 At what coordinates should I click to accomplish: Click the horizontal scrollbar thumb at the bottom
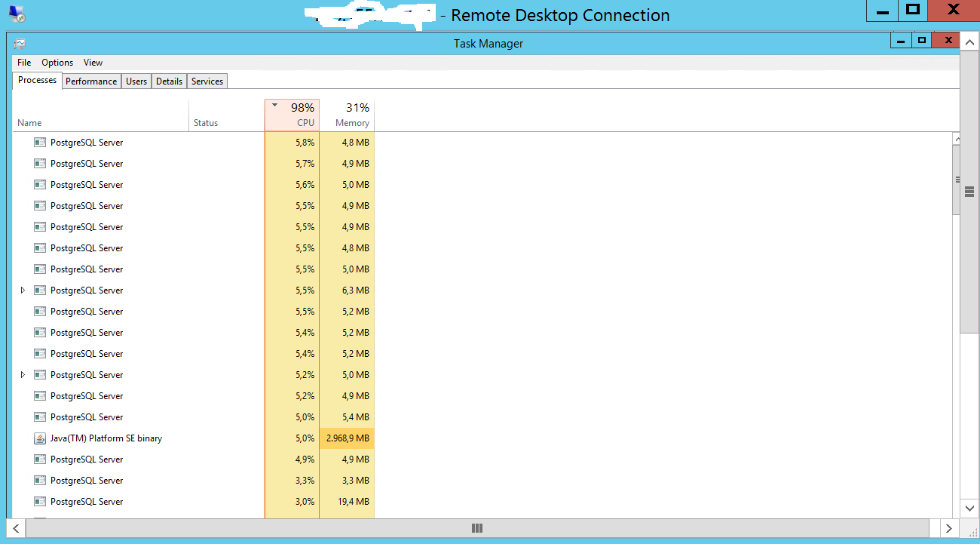click(x=476, y=528)
